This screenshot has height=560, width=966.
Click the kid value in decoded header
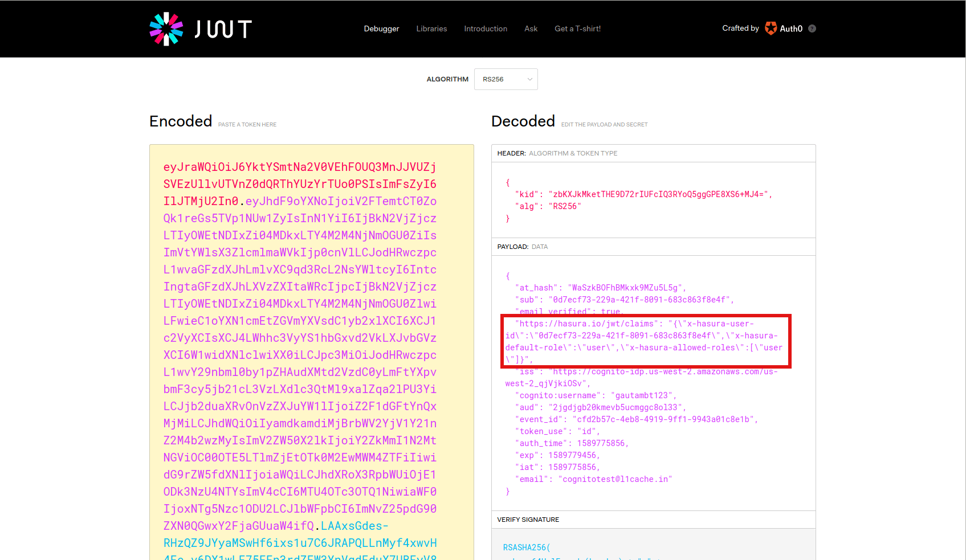click(658, 194)
